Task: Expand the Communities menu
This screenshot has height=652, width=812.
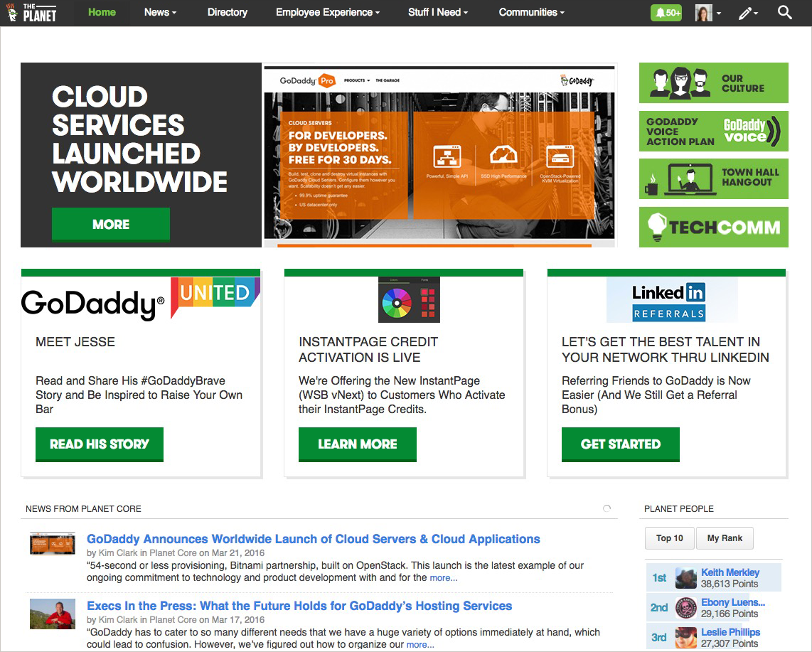Action: click(531, 12)
